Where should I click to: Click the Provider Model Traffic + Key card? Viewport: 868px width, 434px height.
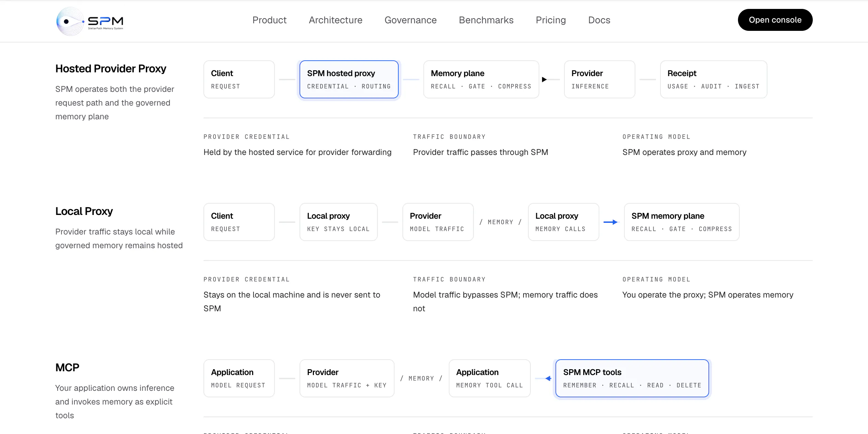pos(347,378)
